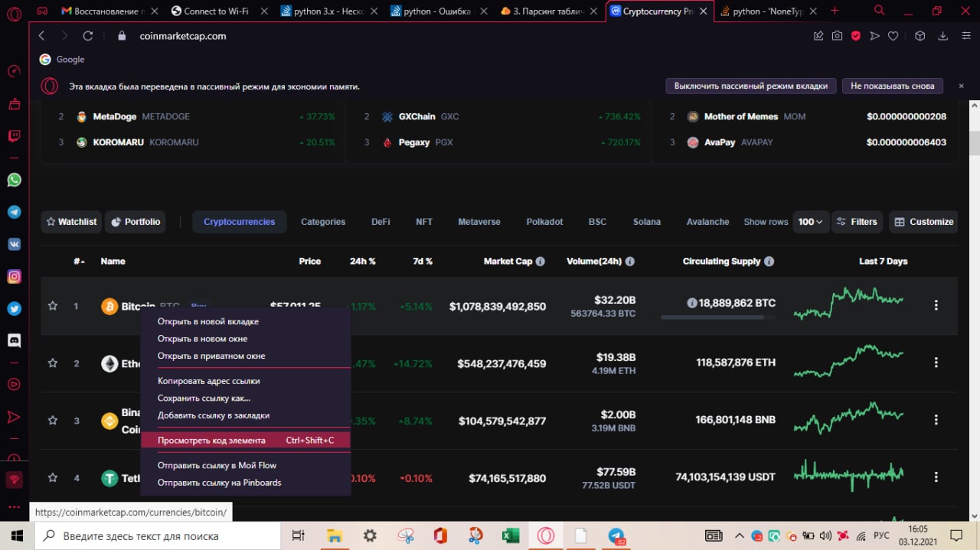Star Bitcoin to add to watchlist
This screenshot has height=550, width=980.
(x=53, y=305)
